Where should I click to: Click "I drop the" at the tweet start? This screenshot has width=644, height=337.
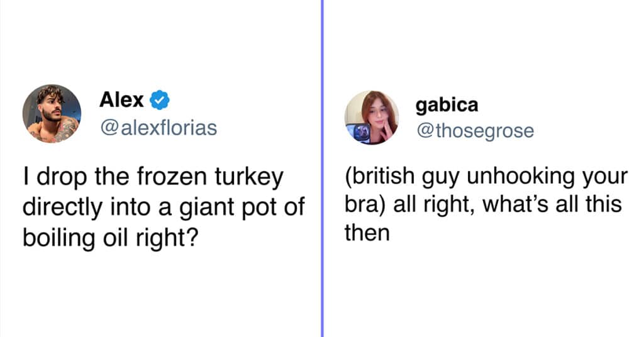(76, 178)
